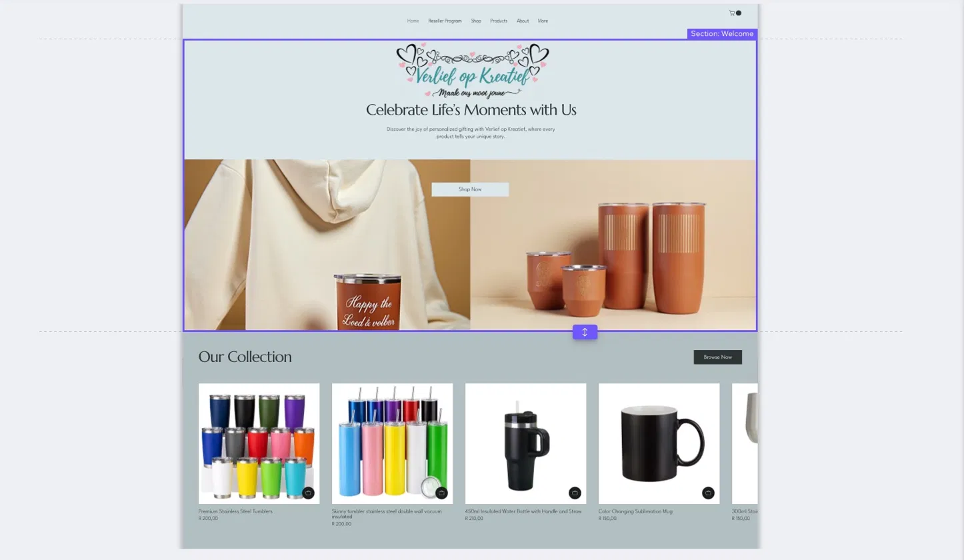Viewport: 964px width, 560px height.
Task: Open the Skinny tumbler product image
Action: click(392, 443)
